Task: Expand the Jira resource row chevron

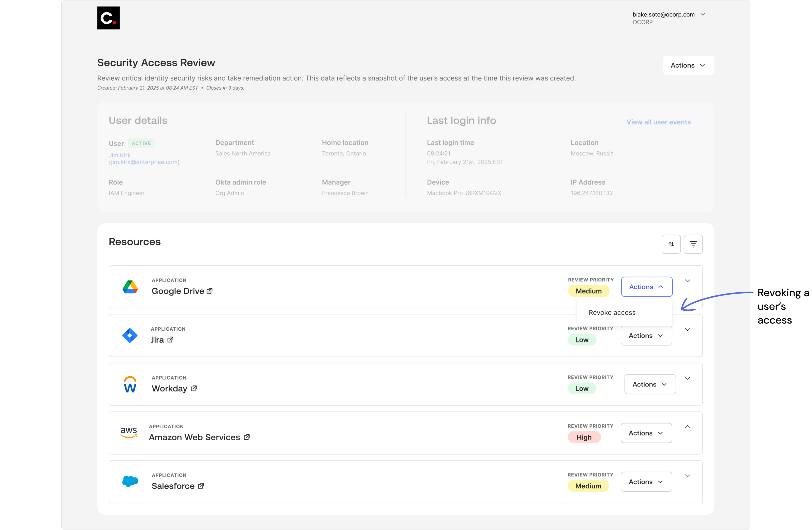Action: [x=687, y=330]
